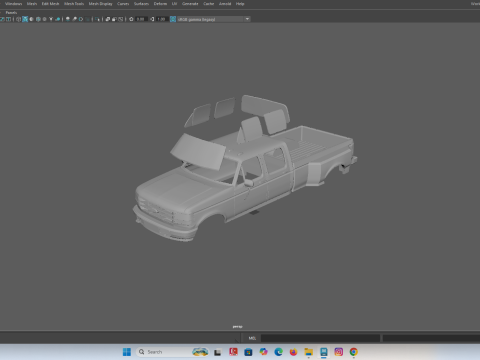Viewport: 480px width, 360px height.
Task: Click the Gamma value field
Action: tap(161, 19)
